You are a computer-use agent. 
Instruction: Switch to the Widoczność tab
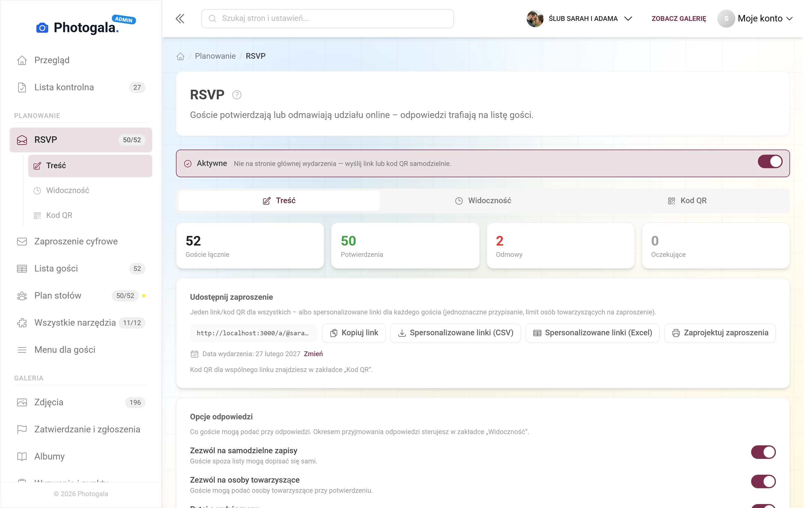483,201
